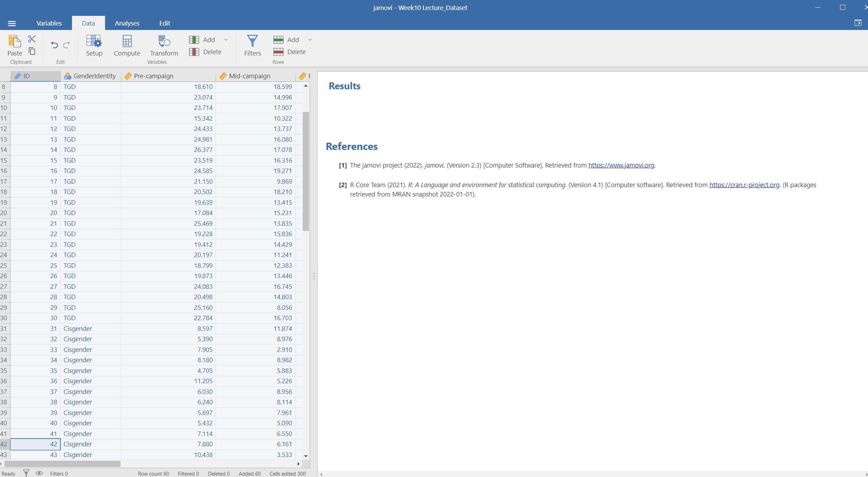
Task: Toggle the status bar filter indicator
Action: click(x=26, y=473)
